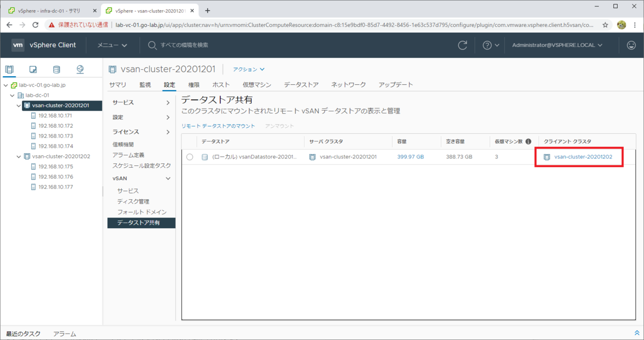
Task: Open Storage inventory view icon
Action: [56, 69]
